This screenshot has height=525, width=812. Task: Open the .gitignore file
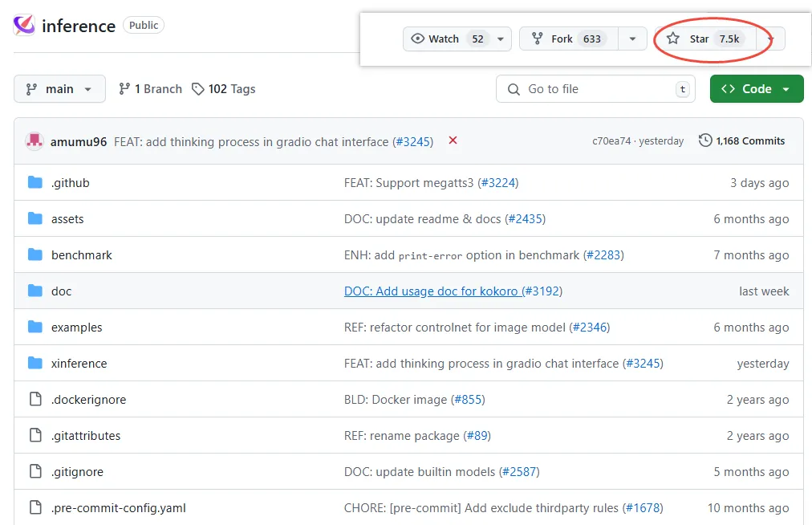(77, 472)
